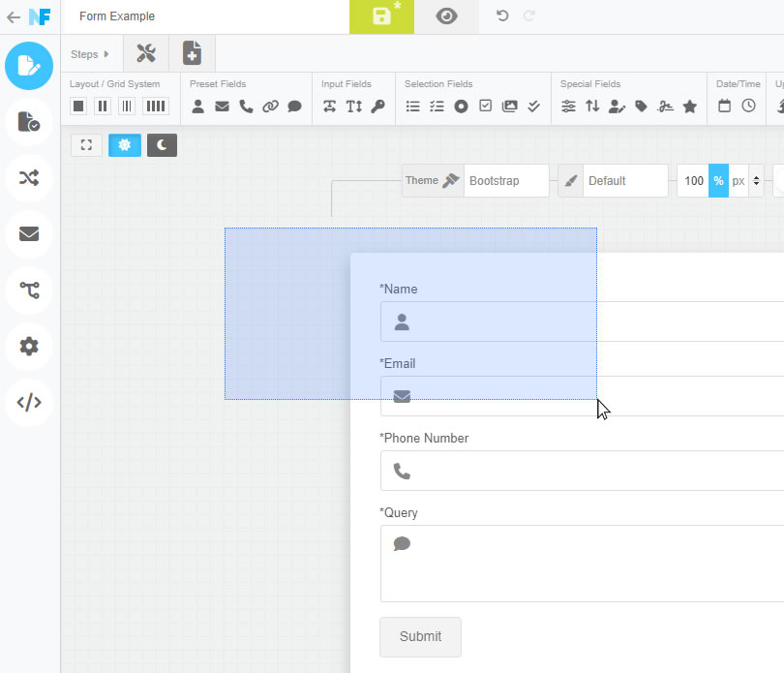This screenshot has width=784, height=673.
Task: Toggle the percent width unit
Action: (x=718, y=181)
